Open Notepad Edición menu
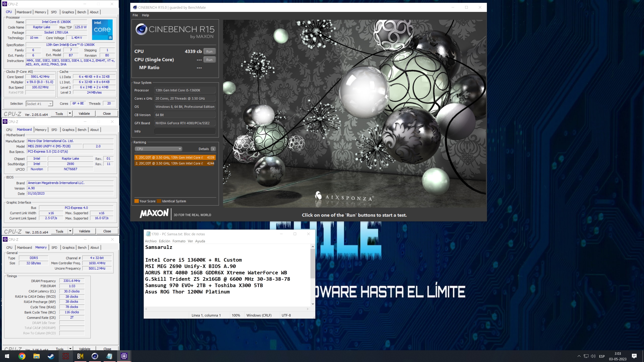 tap(165, 241)
